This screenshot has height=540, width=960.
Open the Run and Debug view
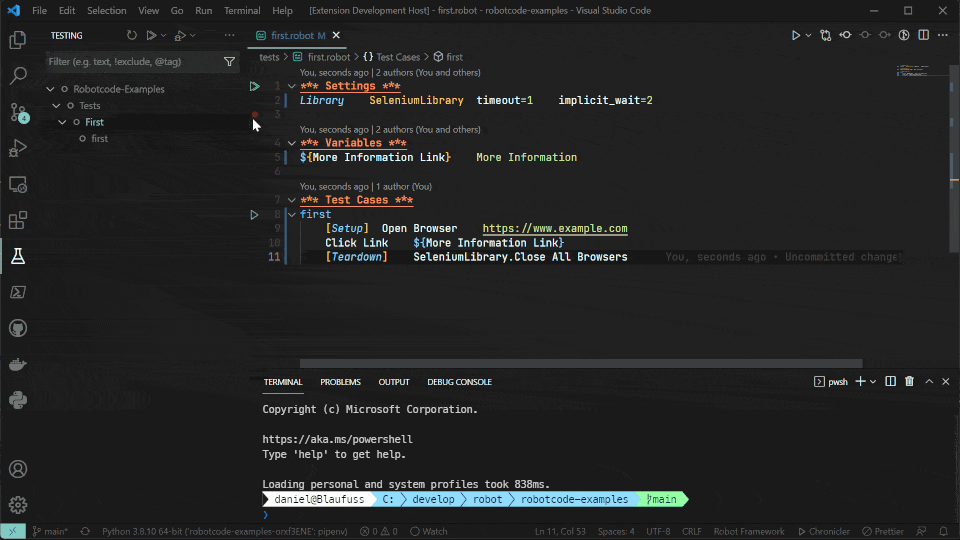pos(18,148)
